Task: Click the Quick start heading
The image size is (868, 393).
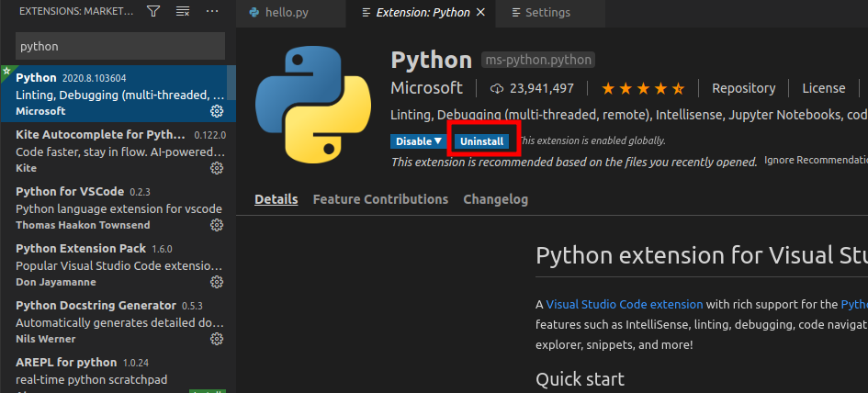Action: (x=580, y=379)
